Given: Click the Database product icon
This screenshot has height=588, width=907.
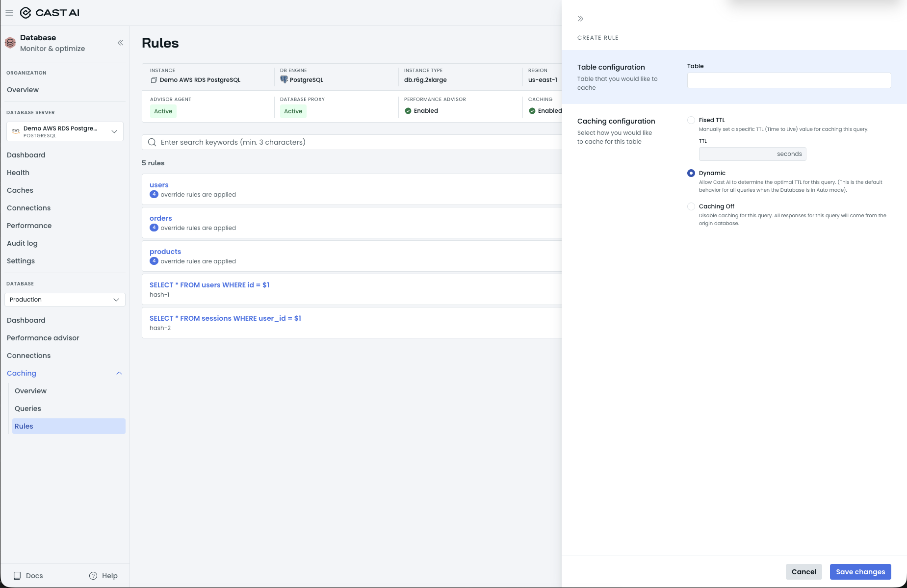Looking at the screenshot, I should [x=10, y=43].
